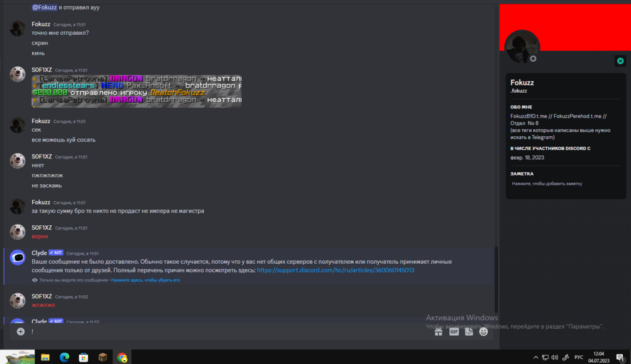631x364 pixels.
Task: Open the network status tray icon
Action: (545, 357)
